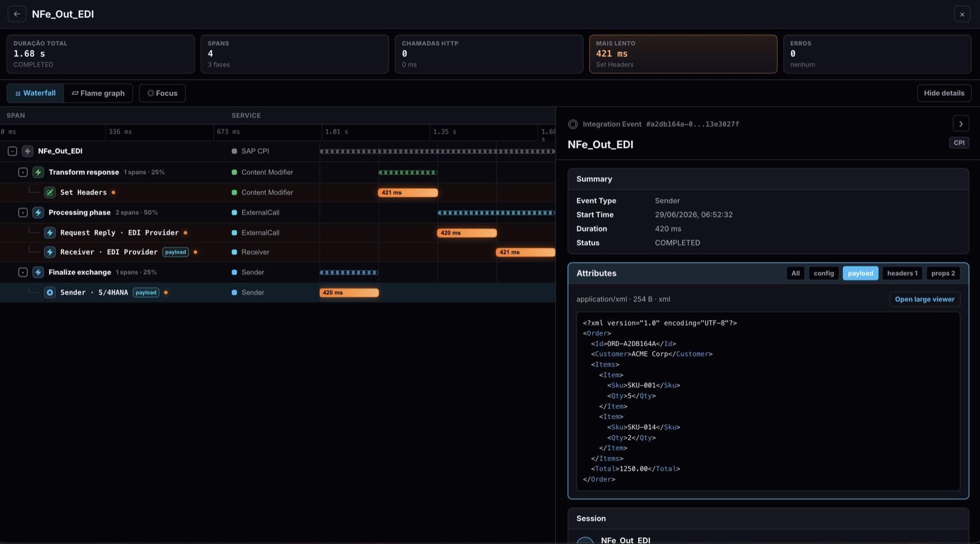Click the Processing phase dashed bar
This screenshot has height=544, width=980.
(x=496, y=213)
